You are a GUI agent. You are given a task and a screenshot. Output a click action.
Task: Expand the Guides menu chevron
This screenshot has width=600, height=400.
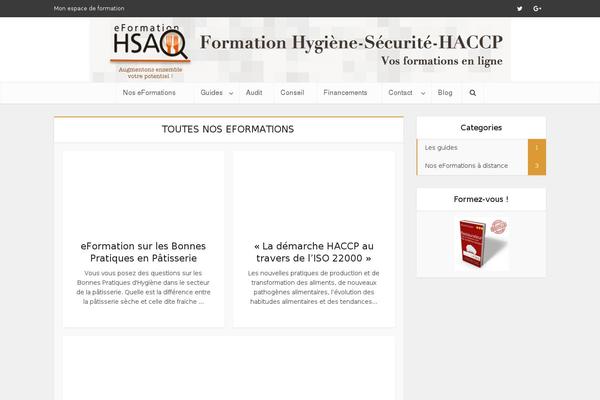[231, 93]
